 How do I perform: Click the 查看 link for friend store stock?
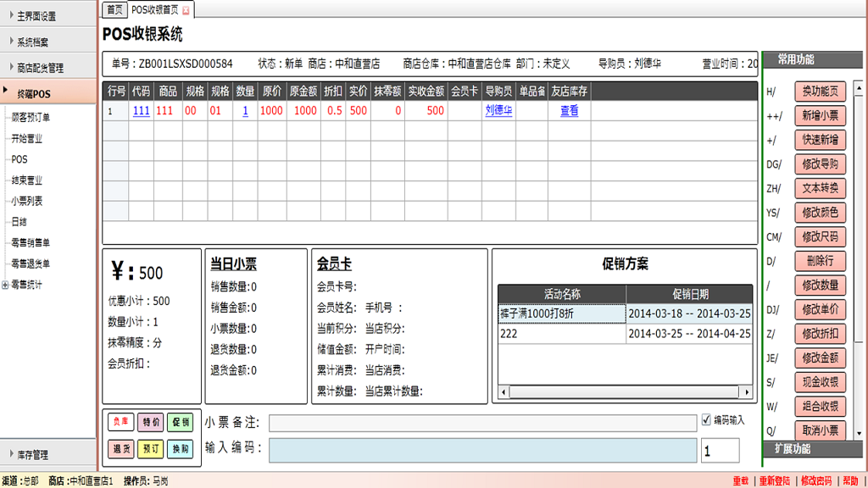click(568, 110)
